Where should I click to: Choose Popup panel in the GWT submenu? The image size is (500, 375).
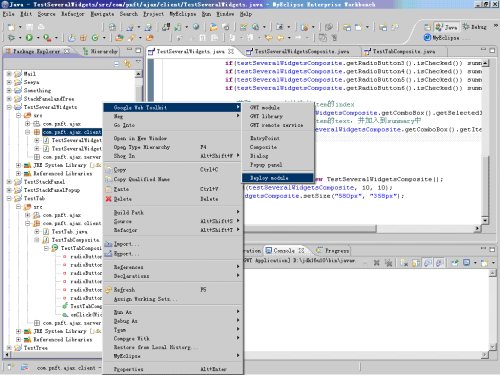(278, 165)
